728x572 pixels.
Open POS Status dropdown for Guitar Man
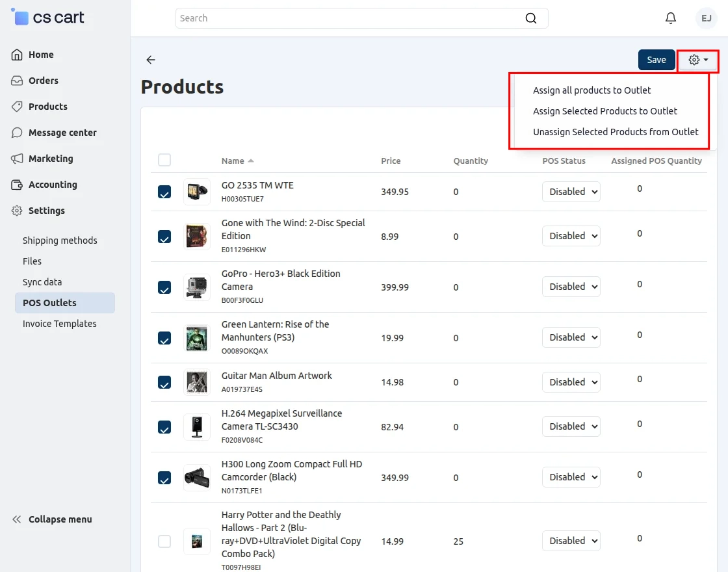pyautogui.click(x=571, y=382)
